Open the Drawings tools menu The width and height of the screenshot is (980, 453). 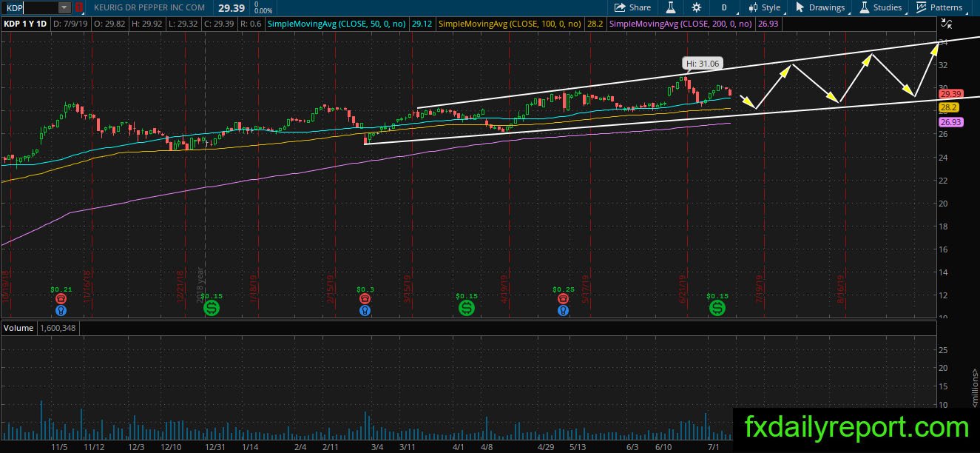tap(820, 7)
